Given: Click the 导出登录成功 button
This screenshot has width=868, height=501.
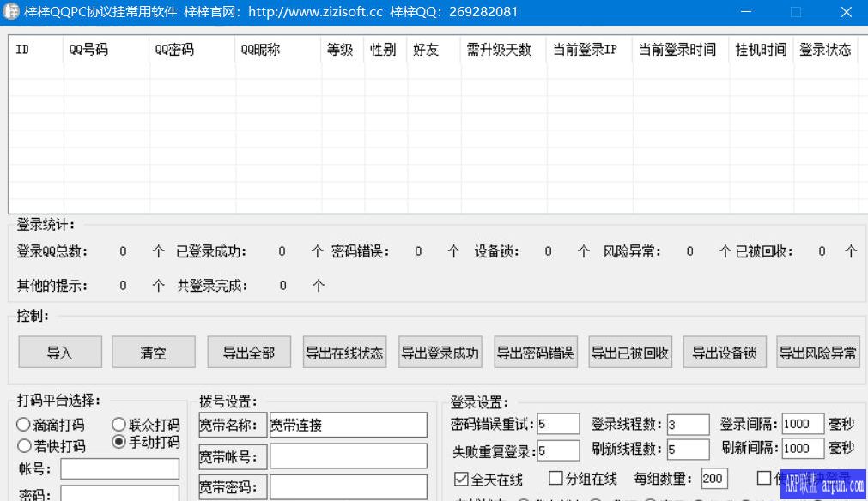Looking at the screenshot, I should click(440, 353).
